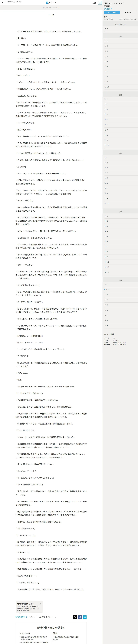Click the 完結済 全52話 status text
This screenshot has width=138, height=644.
coord(108,19)
